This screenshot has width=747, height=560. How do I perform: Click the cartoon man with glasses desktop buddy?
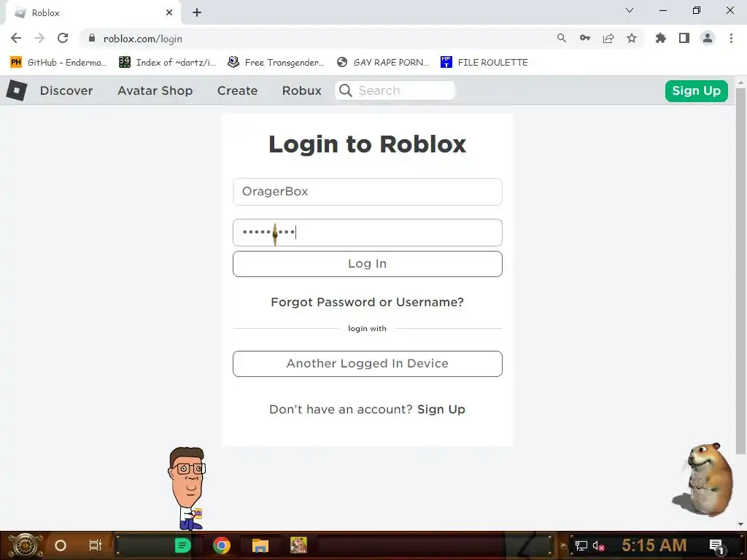188,488
